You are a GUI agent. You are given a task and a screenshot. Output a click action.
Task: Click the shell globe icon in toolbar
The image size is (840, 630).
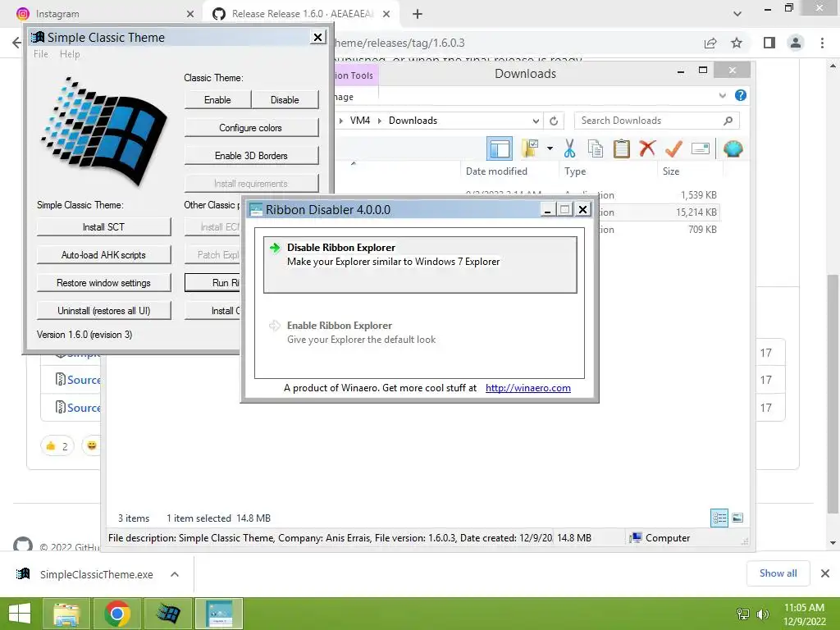point(733,148)
